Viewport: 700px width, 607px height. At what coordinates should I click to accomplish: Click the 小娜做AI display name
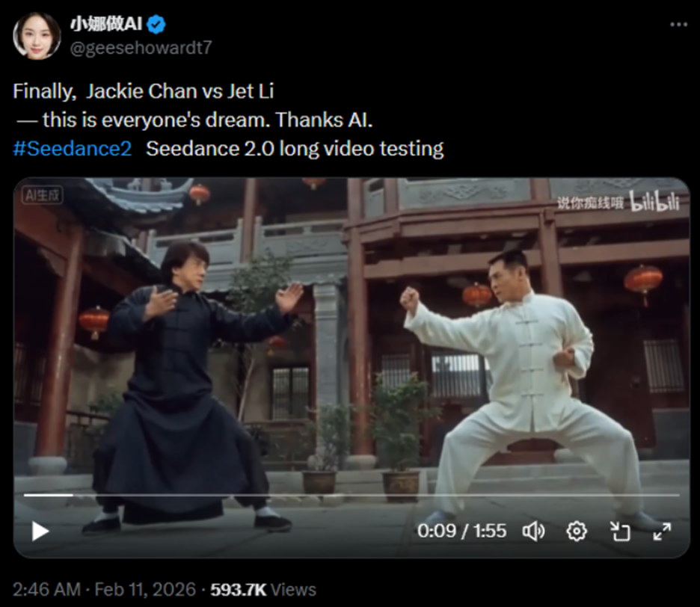point(106,24)
